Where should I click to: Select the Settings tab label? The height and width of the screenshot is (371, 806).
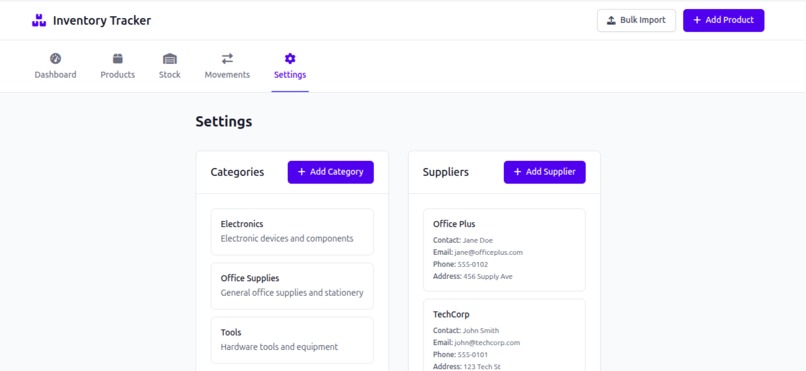(x=290, y=75)
